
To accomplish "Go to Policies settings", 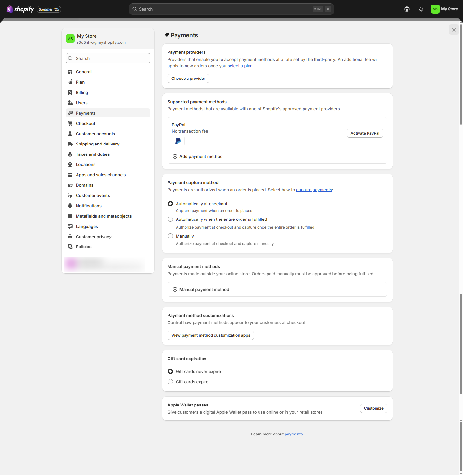I will pos(108,247).
